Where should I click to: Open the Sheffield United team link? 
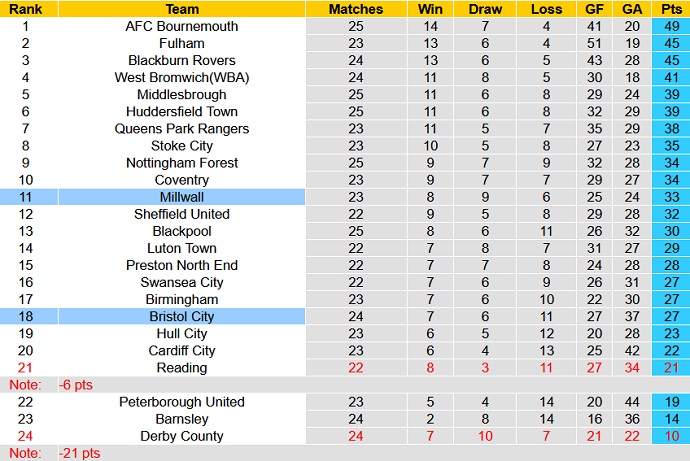point(181,214)
